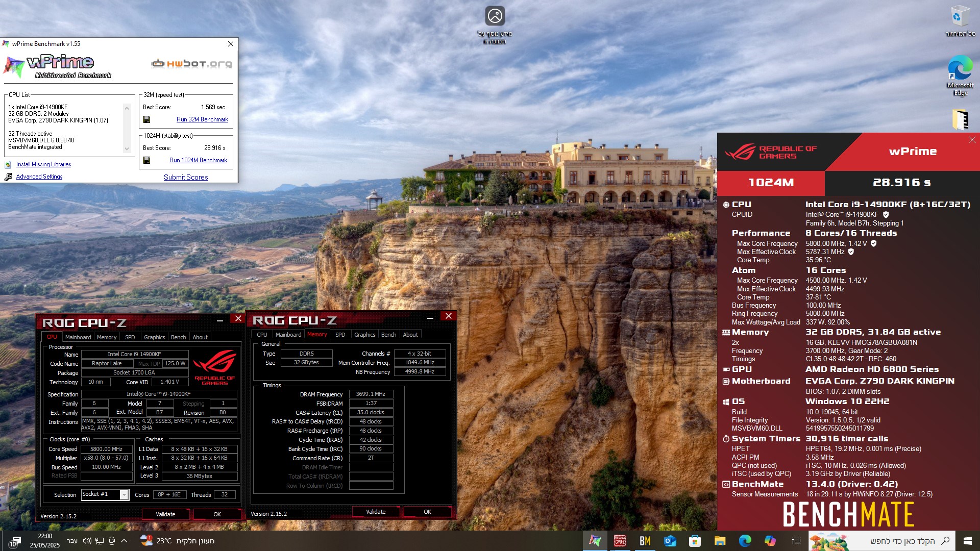This screenshot has height=551, width=980.
Task: Open the Microsoft Edge desktop shortcut
Action: point(960,76)
